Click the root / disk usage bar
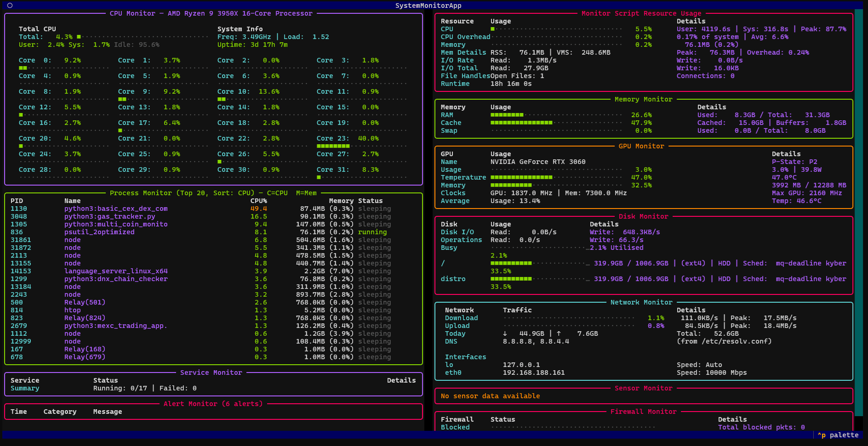 click(540, 263)
